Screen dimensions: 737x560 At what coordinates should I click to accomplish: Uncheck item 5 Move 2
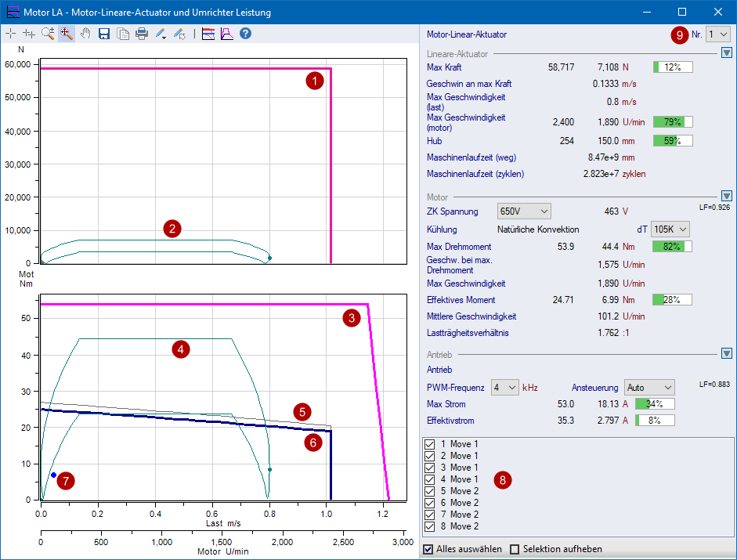point(429,491)
